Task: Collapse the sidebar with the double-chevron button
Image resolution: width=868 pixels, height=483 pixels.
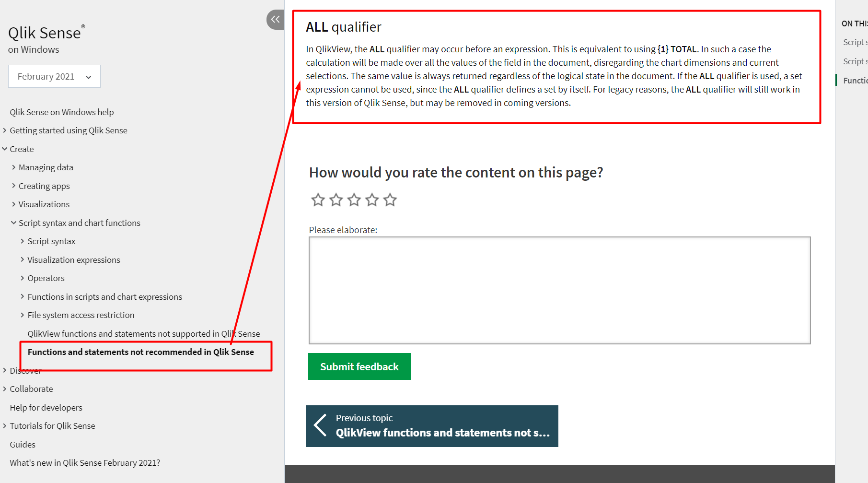Action: click(276, 20)
